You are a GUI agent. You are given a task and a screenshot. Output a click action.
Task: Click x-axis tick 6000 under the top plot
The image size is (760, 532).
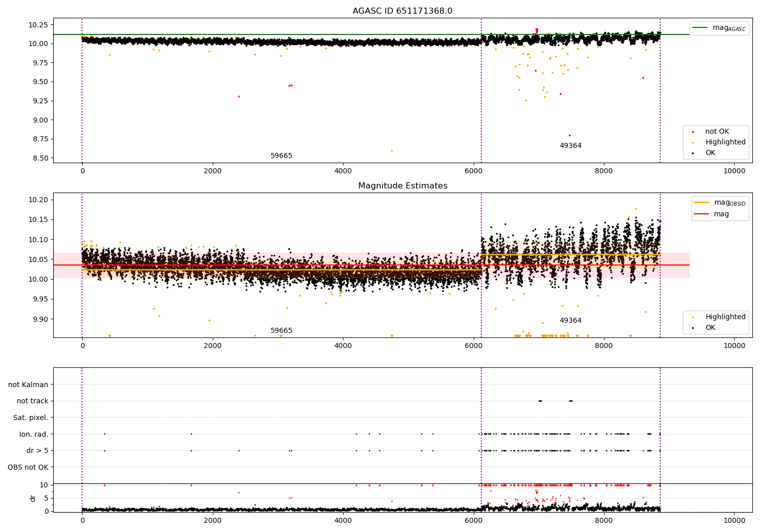point(474,171)
